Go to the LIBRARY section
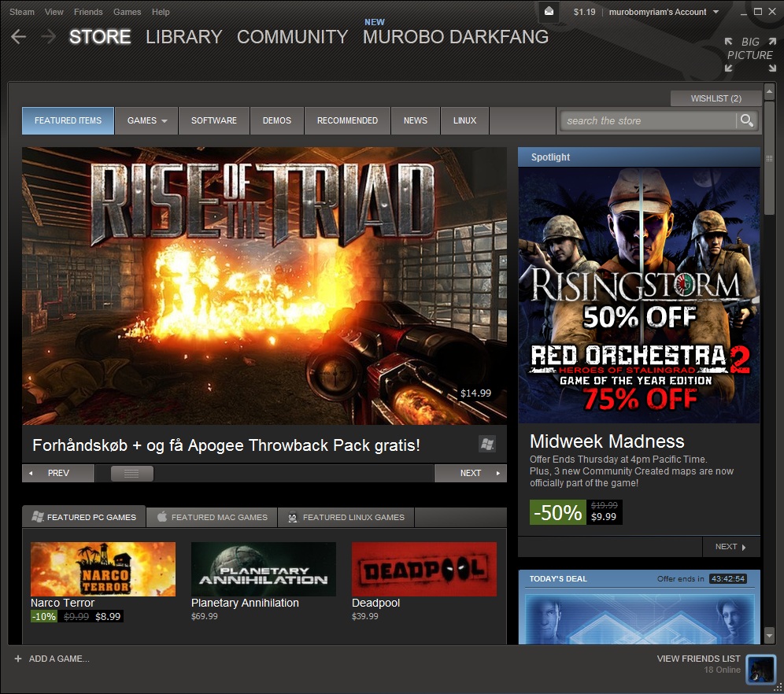784x694 pixels. click(x=184, y=36)
